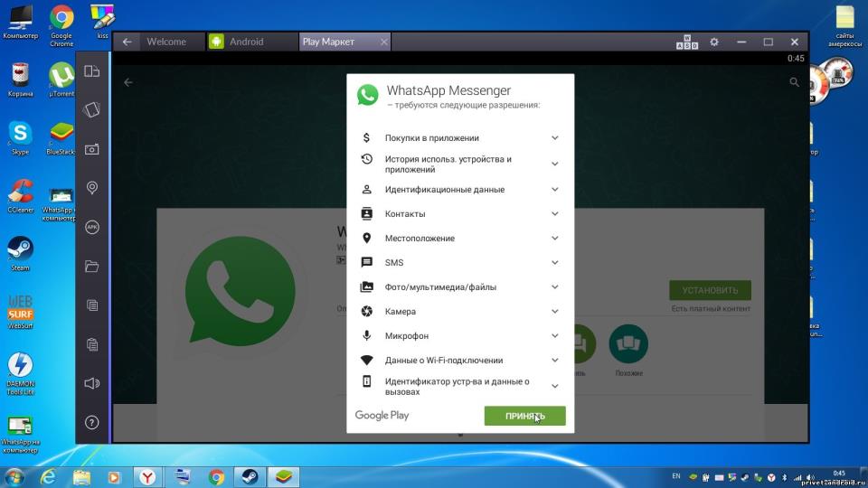This screenshot has width=868, height=488.
Task: Install APK via sidebar APK icon
Action: click(x=92, y=227)
